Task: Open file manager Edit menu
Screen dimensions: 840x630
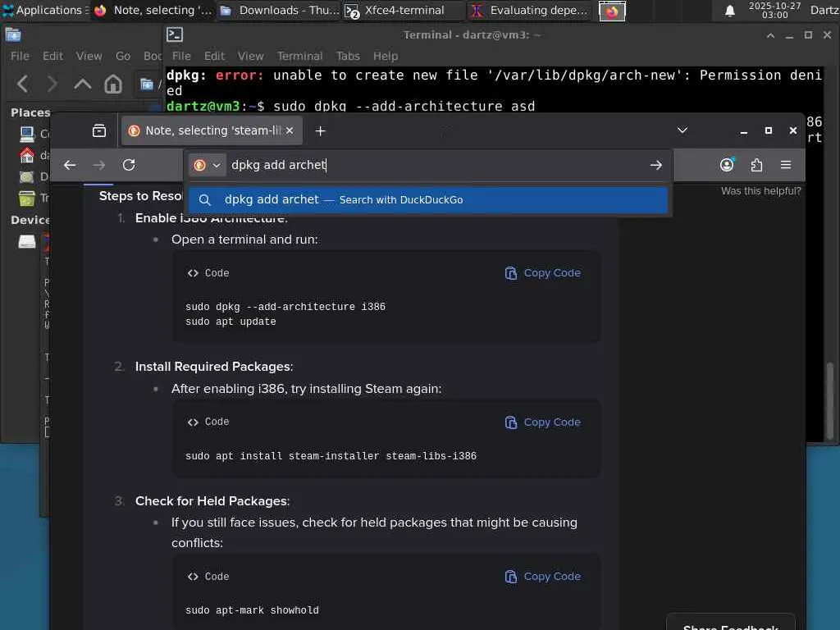Action: (52, 56)
